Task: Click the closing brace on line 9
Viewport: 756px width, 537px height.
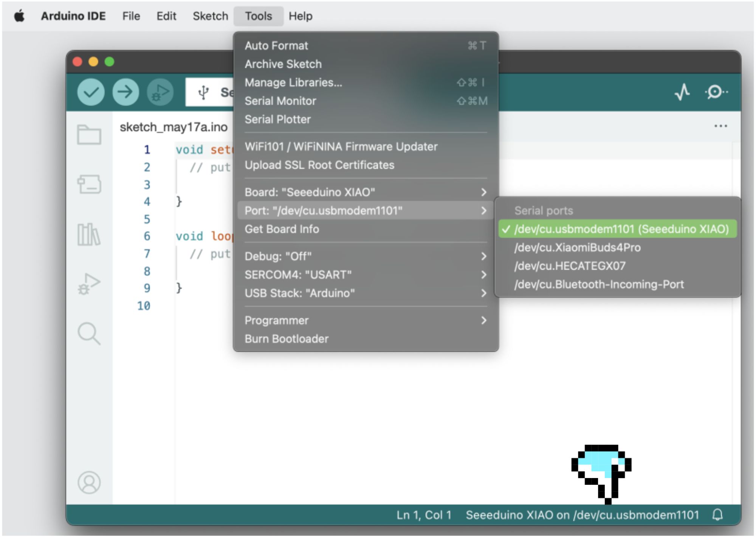Action: point(179,288)
